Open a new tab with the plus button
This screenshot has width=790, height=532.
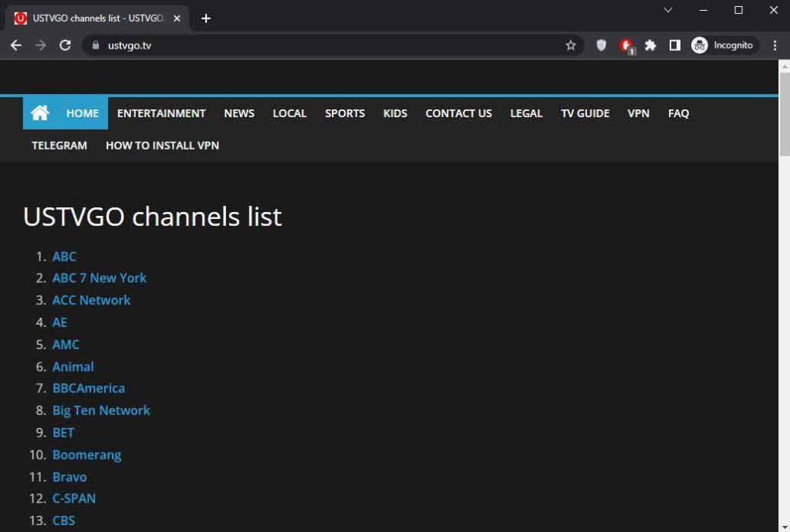[205, 18]
